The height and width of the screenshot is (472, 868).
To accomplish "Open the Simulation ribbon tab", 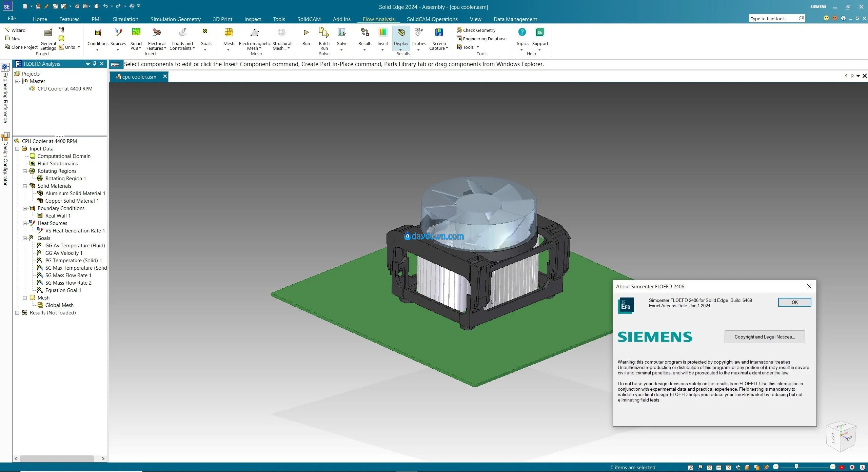I will [125, 19].
